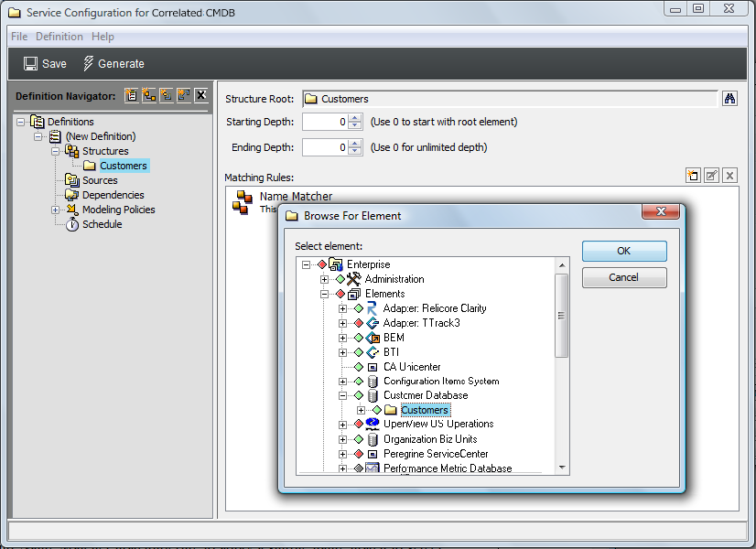
Task: Select Performance Metric Database element
Action: click(x=448, y=468)
